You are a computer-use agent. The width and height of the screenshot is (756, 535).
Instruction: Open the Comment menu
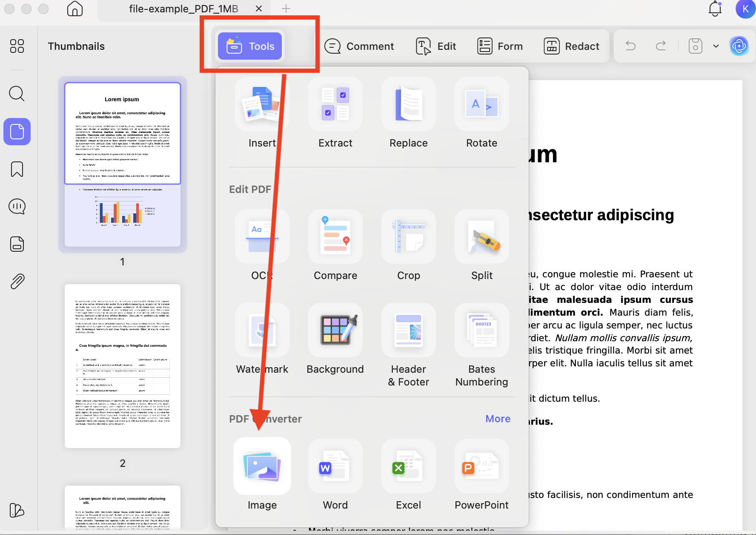360,46
